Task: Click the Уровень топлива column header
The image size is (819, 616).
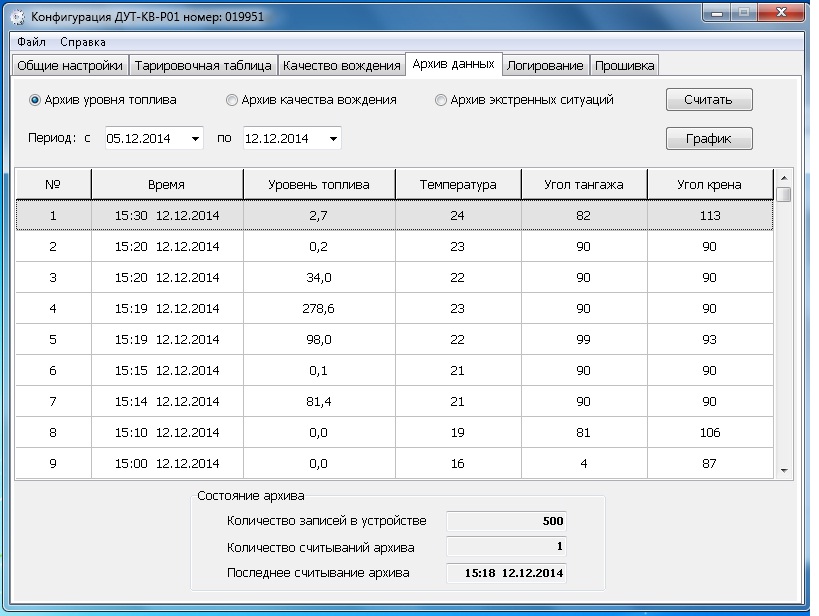Action: [319, 185]
